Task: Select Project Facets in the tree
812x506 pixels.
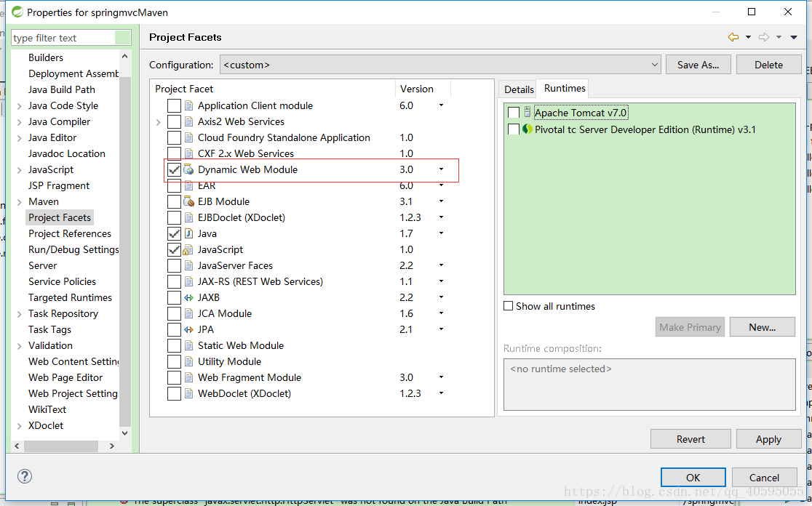Action: tap(60, 218)
